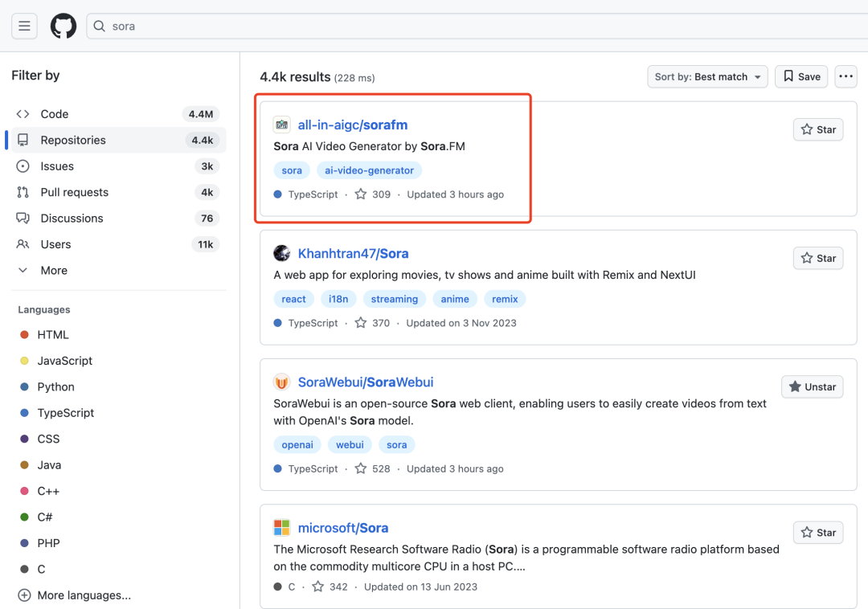This screenshot has width=868, height=609.
Task: Click the search field containing 'sora'
Action: (477, 26)
